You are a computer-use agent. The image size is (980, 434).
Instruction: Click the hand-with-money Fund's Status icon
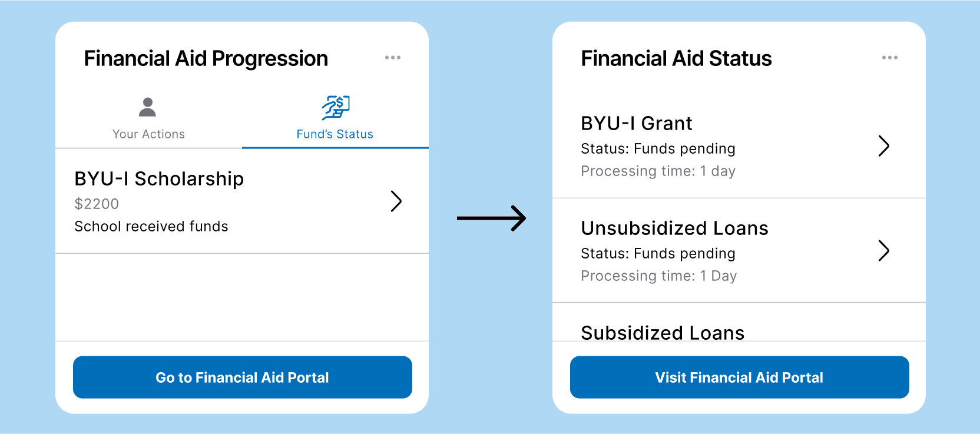click(336, 107)
